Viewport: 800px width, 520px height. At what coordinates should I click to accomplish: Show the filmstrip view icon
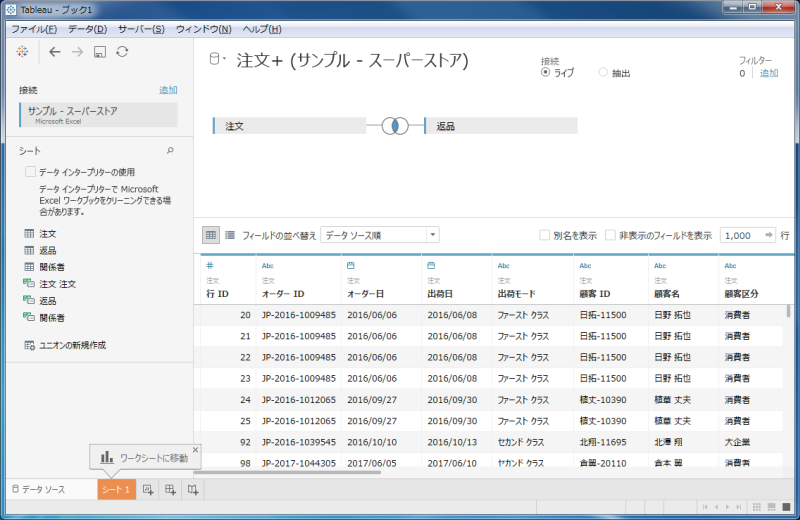tap(771, 507)
